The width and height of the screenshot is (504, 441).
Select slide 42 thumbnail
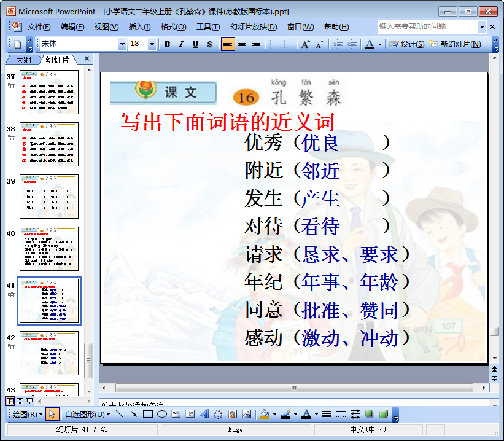click(49, 353)
